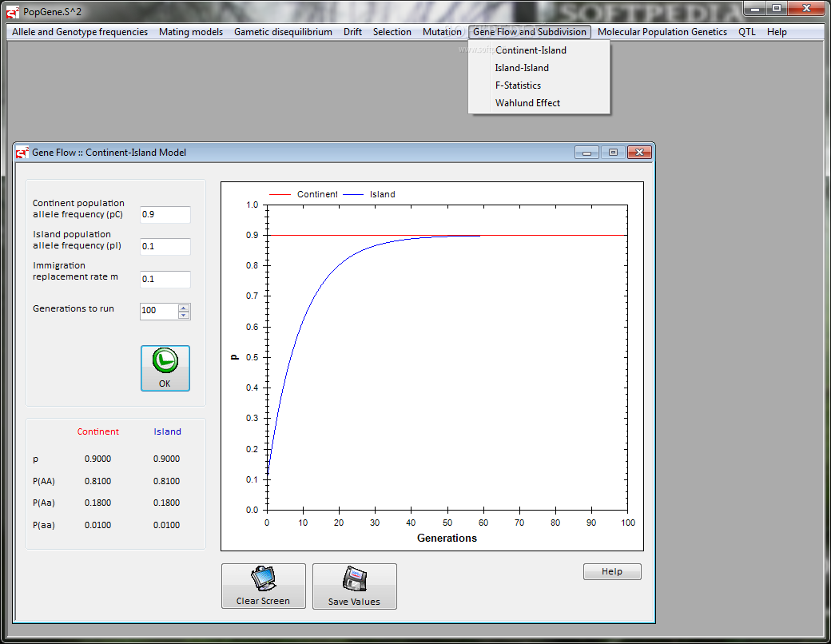
Task: Focus the Generations to run field
Action: 159,311
